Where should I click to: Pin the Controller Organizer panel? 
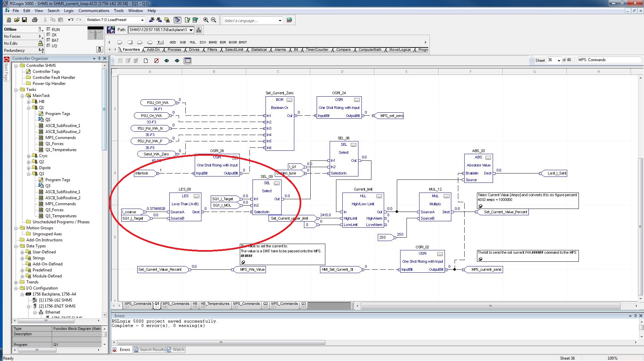click(x=99, y=58)
